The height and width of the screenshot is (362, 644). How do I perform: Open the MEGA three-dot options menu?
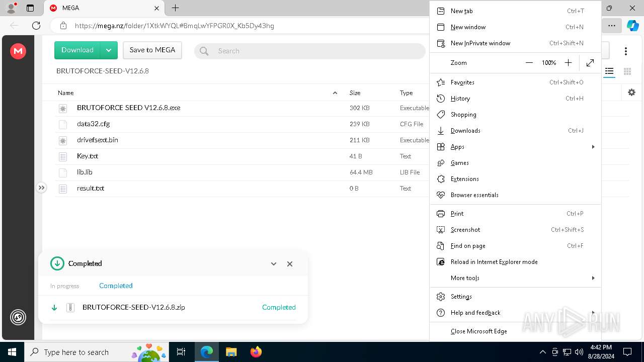coord(626,51)
